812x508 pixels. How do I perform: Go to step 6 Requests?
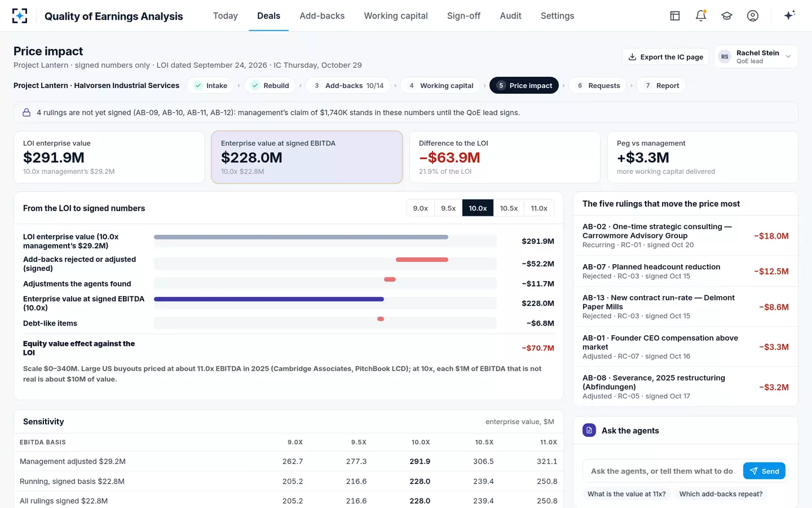[x=598, y=86]
